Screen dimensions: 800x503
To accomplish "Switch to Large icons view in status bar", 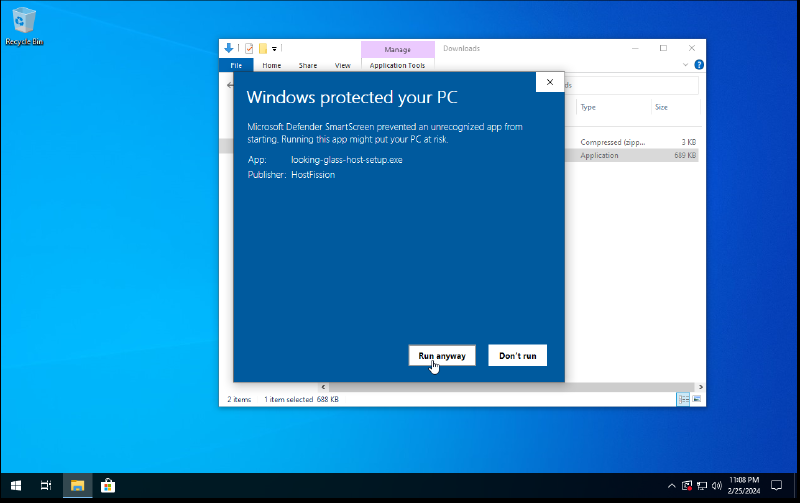I will tap(697, 399).
